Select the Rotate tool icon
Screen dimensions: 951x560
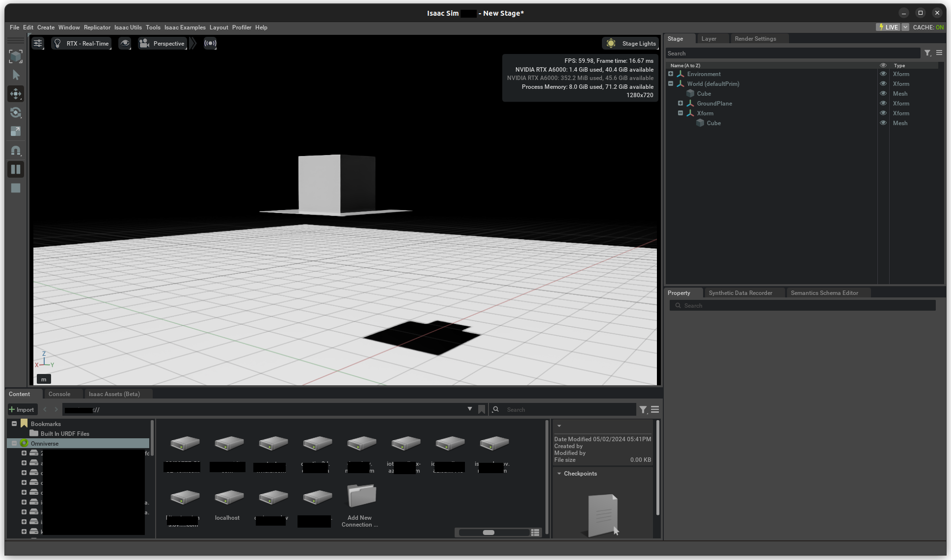pyautogui.click(x=16, y=112)
